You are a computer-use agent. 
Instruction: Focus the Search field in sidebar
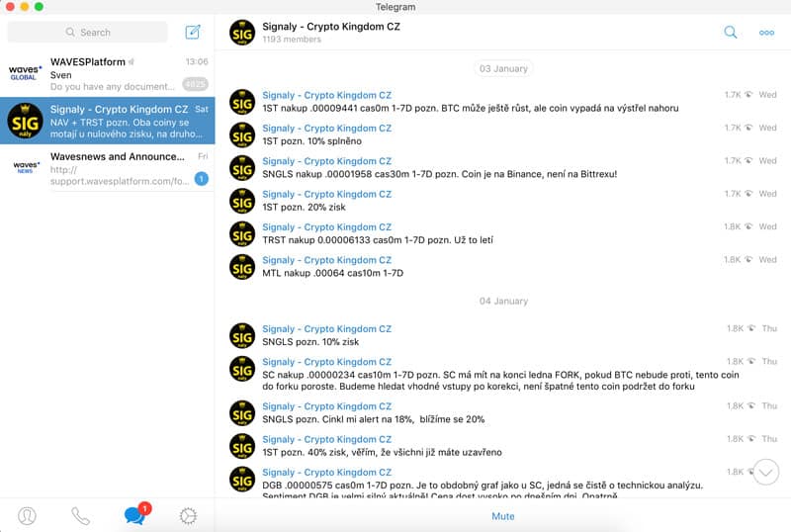(x=88, y=33)
